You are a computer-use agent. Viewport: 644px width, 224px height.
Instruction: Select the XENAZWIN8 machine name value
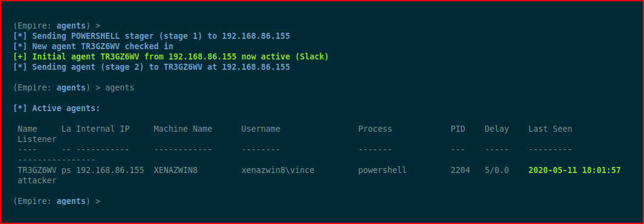click(175, 170)
